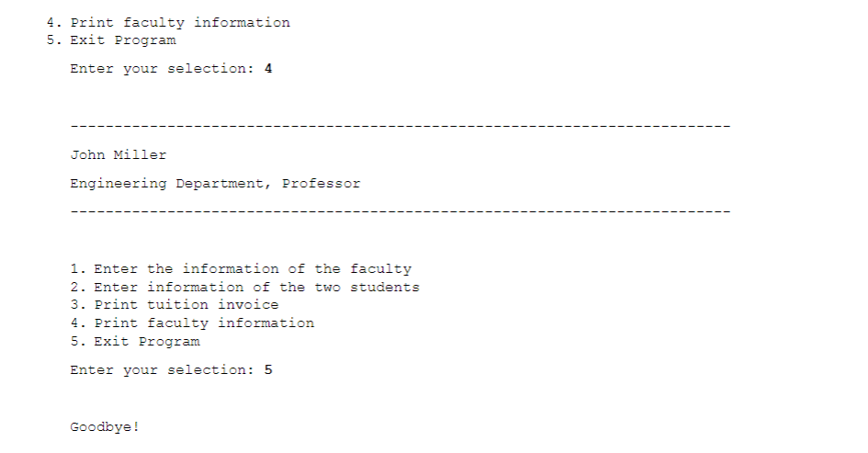The height and width of the screenshot is (453, 868).
Task: Click the lower dashed separator line
Action: tap(400, 211)
